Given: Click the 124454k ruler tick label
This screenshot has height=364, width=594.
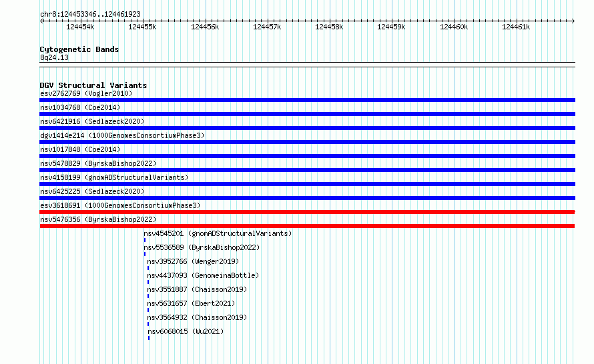Looking at the screenshot, I should click(80, 27).
